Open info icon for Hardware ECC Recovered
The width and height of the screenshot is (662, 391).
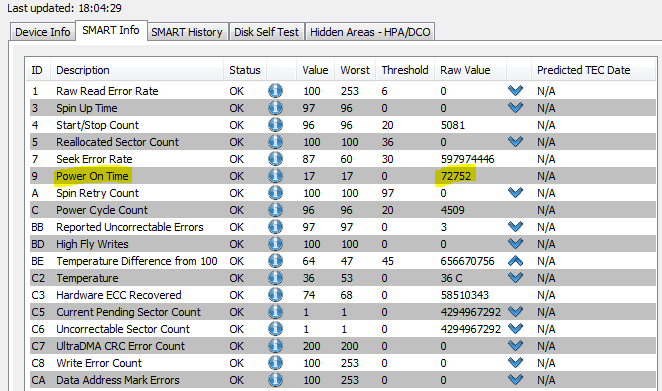coord(275,295)
